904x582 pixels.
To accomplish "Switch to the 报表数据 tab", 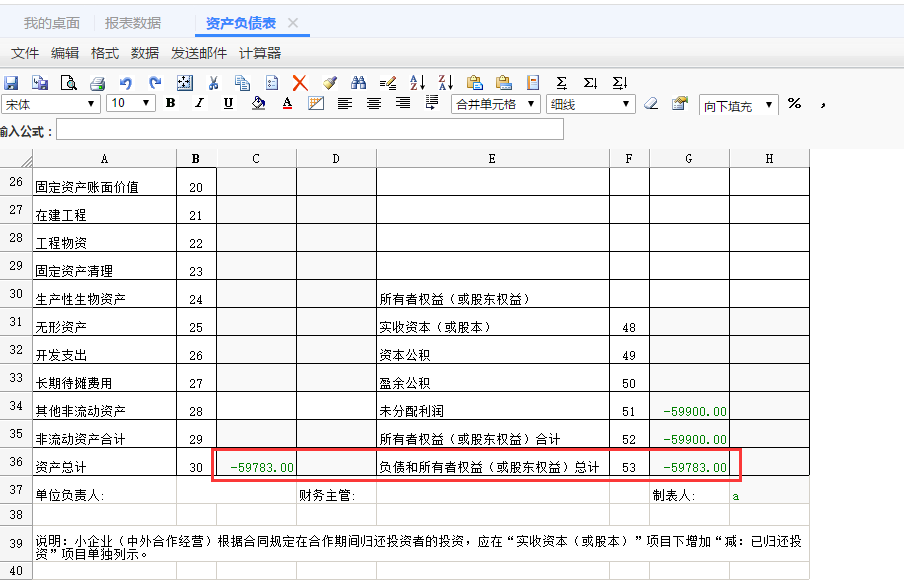I will [133, 23].
